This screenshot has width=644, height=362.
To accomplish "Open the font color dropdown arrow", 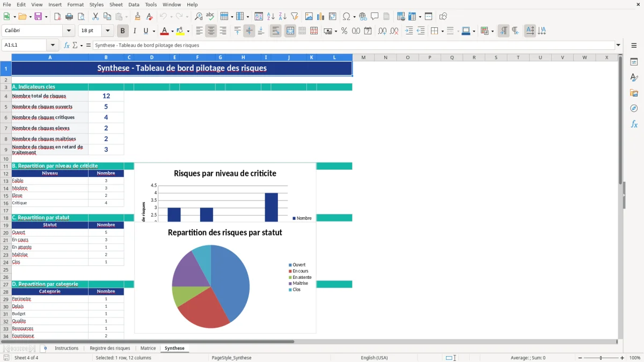I will tap(172, 31).
